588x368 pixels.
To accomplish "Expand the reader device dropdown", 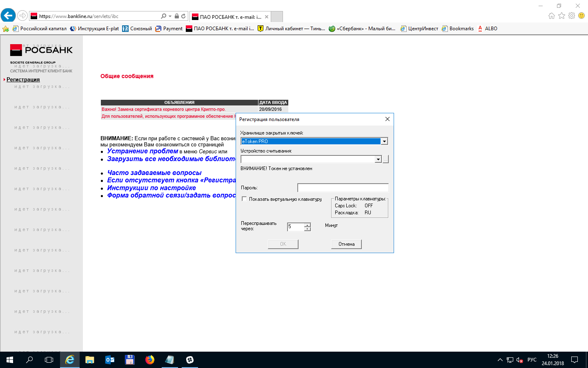I will 378,159.
